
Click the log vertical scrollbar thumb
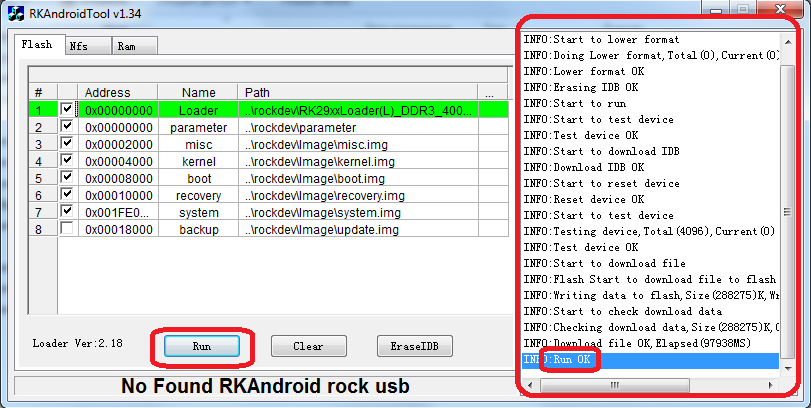coord(788,211)
